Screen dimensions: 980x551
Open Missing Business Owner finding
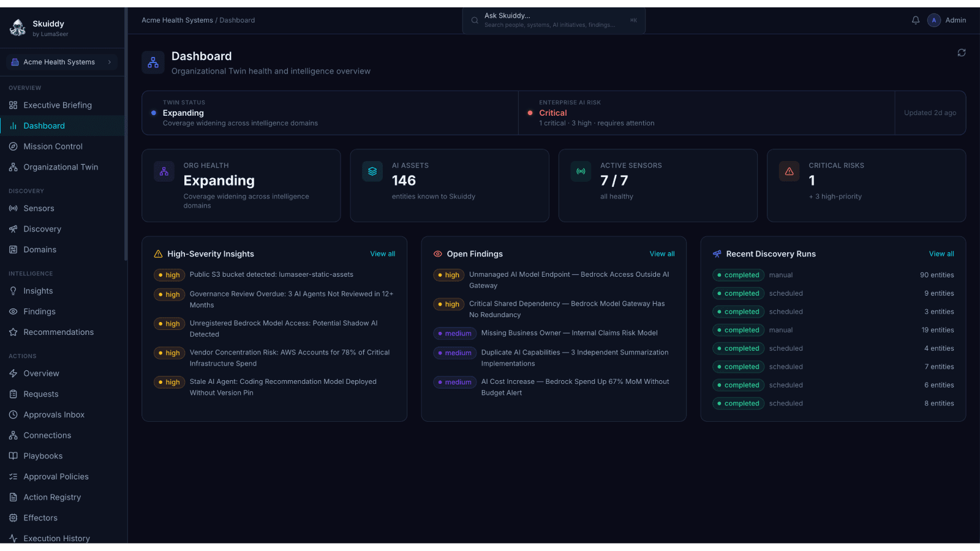coord(554,333)
